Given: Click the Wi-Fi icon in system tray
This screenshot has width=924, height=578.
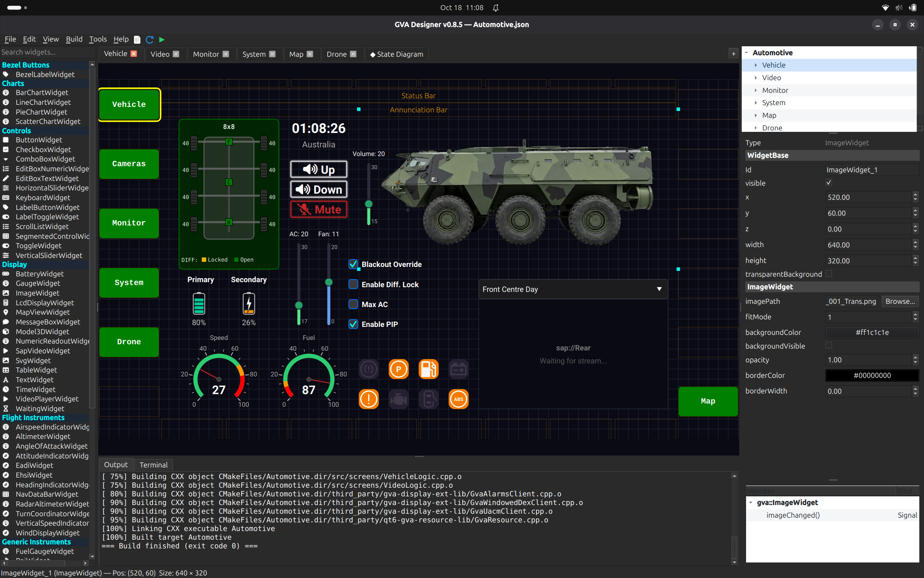Looking at the screenshot, I should pos(885,8).
